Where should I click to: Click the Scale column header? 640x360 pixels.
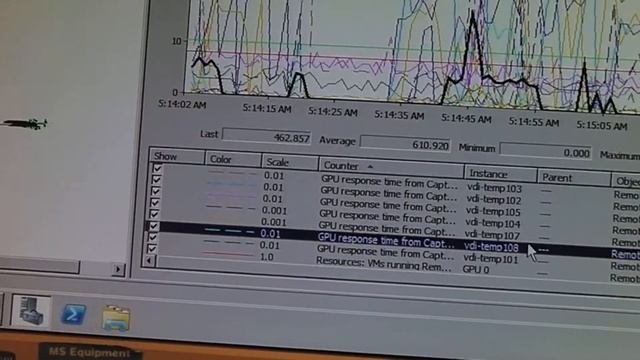point(290,162)
